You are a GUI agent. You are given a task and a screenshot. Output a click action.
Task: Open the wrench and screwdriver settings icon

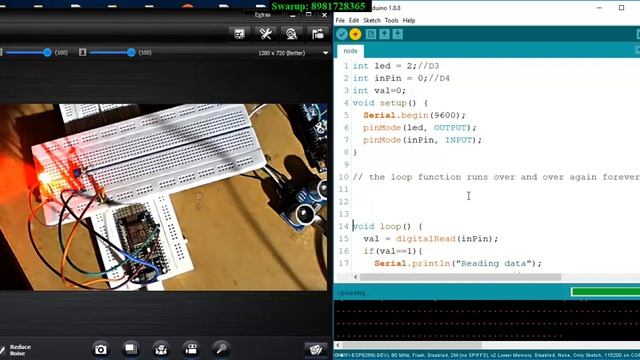pos(265,33)
